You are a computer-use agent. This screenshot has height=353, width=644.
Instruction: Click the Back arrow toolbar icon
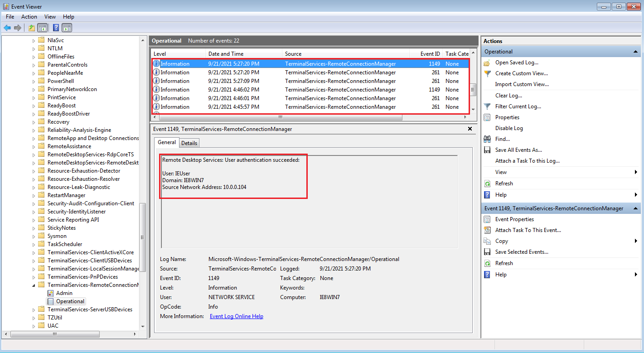7,28
